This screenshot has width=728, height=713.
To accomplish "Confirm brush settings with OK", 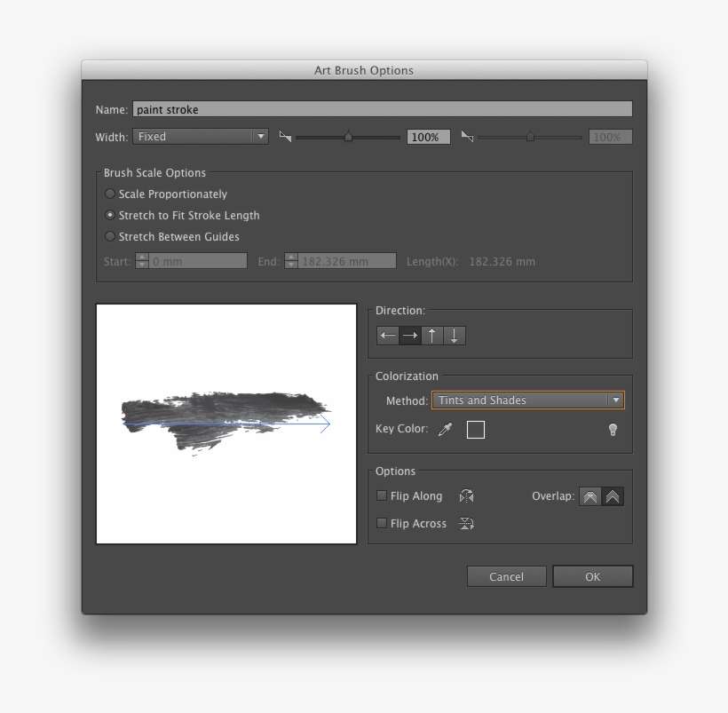I will coord(592,576).
